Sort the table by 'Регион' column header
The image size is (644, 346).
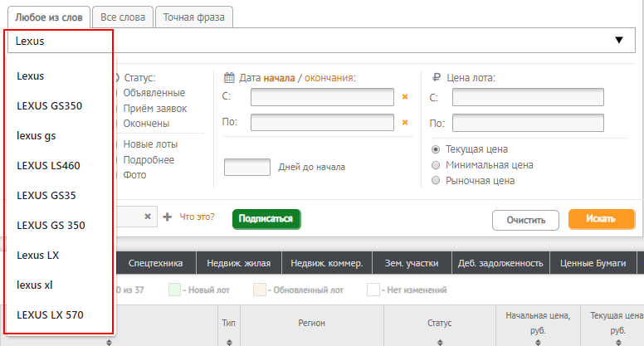point(312,323)
